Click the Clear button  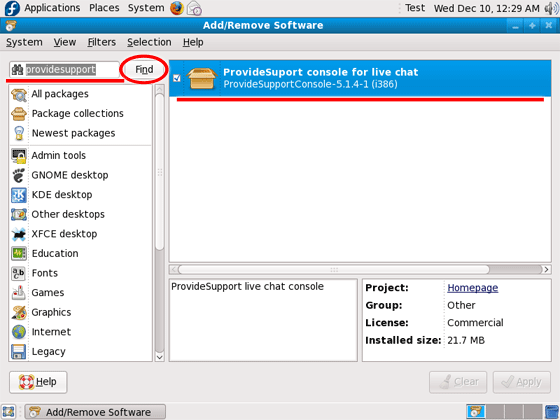click(458, 382)
